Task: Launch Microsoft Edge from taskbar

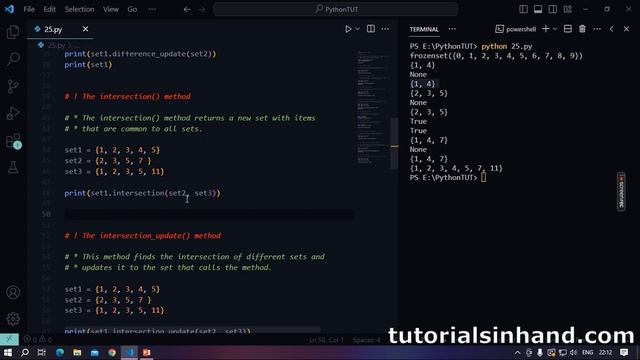Action: [x=60, y=352]
